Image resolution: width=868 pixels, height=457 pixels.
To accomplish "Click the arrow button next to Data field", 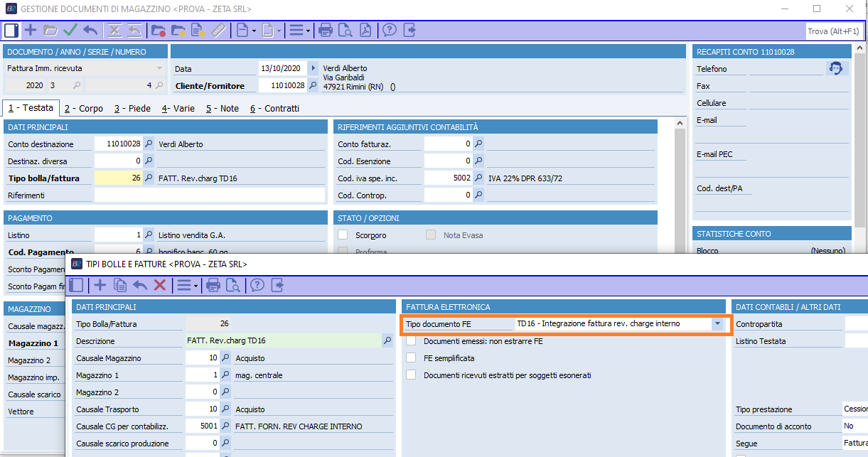I will pos(313,68).
